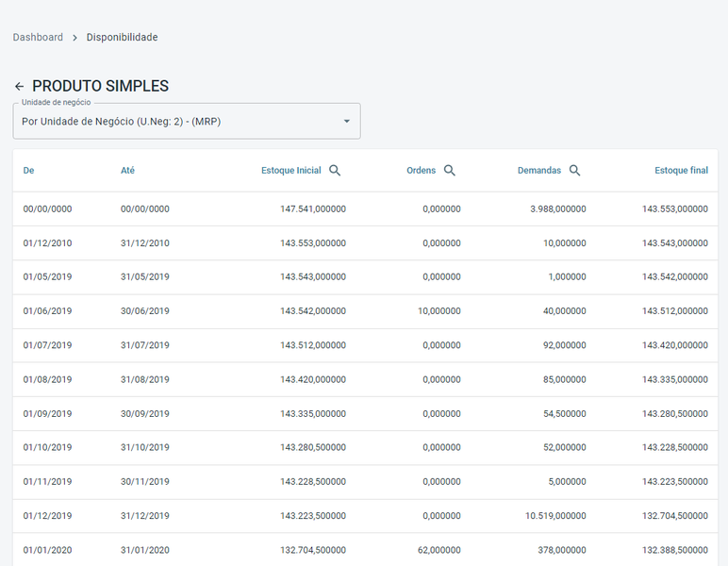Click the Estoque final column header

click(681, 171)
